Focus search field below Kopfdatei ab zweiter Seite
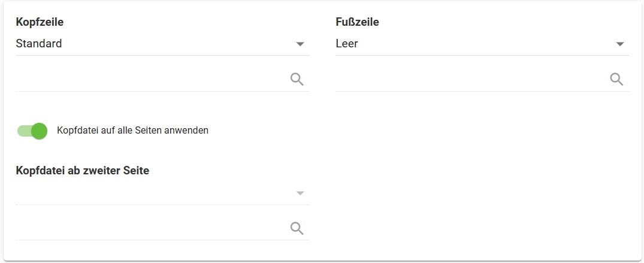Screen dimensions: 644x263 coord(150,228)
